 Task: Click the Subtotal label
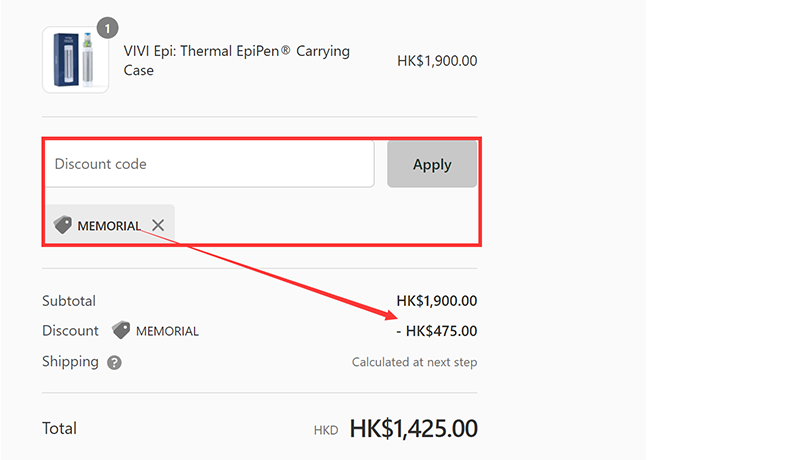point(69,300)
